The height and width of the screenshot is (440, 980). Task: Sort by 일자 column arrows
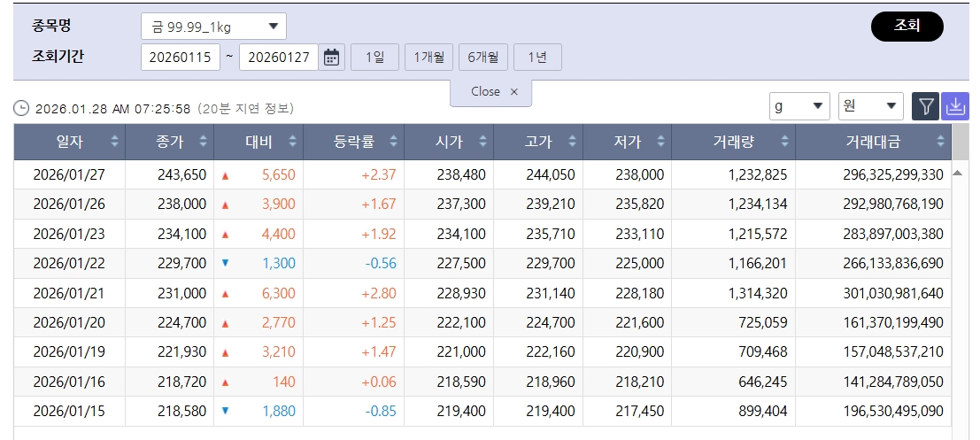(114, 142)
